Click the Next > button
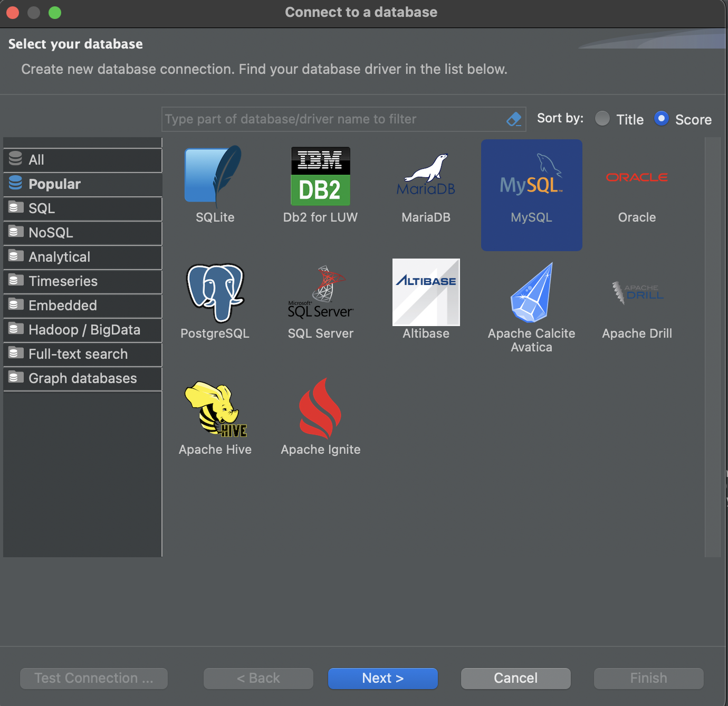The image size is (728, 706). 383,678
